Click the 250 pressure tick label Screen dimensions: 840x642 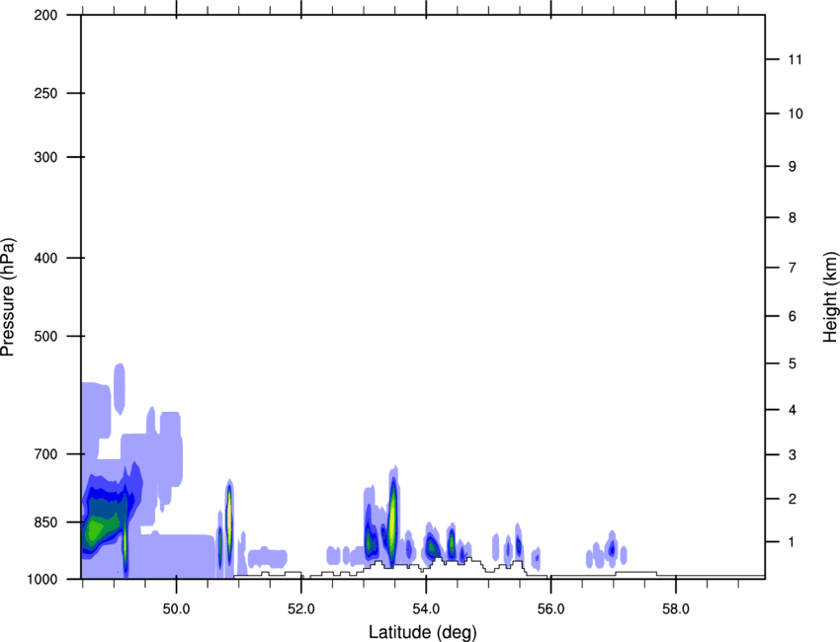pos(45,93)
